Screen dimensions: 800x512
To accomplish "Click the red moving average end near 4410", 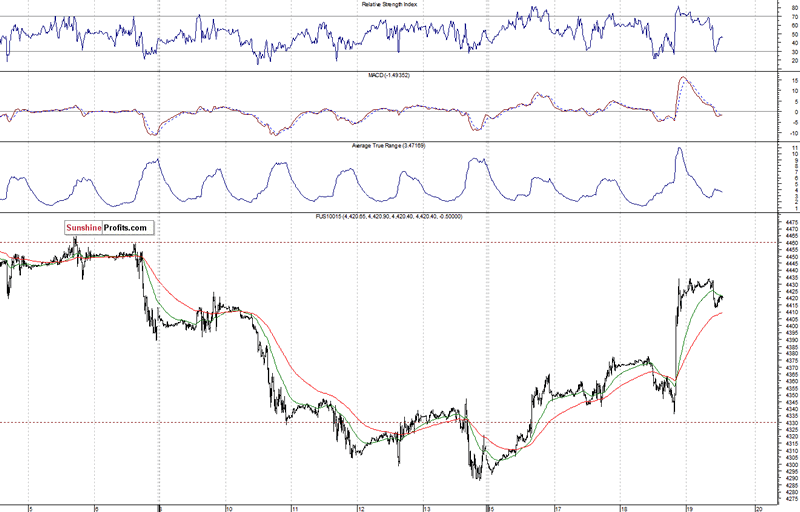I will pyautogui.click(x=721, y=313).
